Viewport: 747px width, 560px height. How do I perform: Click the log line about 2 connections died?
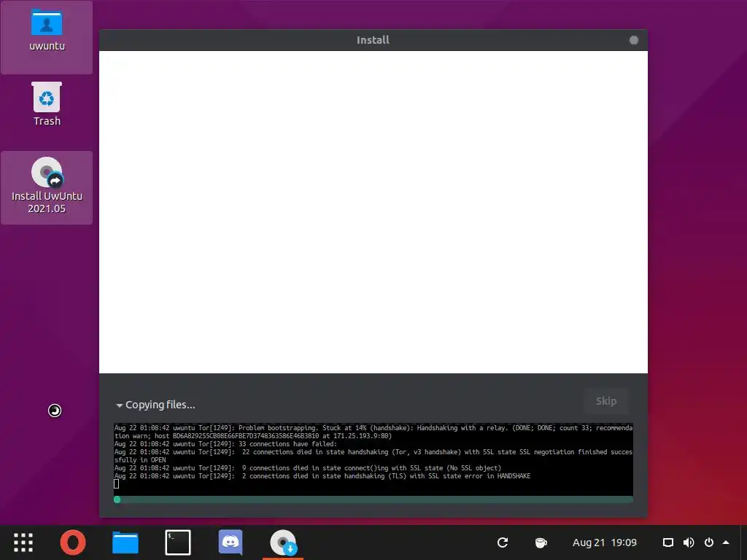[322, 475]
